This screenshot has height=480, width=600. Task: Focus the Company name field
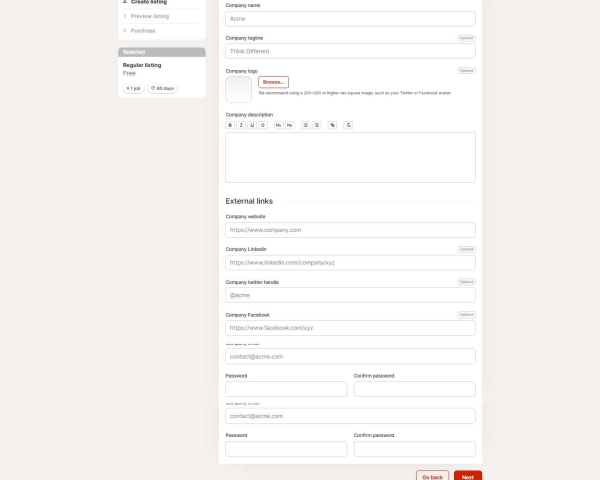350,18
